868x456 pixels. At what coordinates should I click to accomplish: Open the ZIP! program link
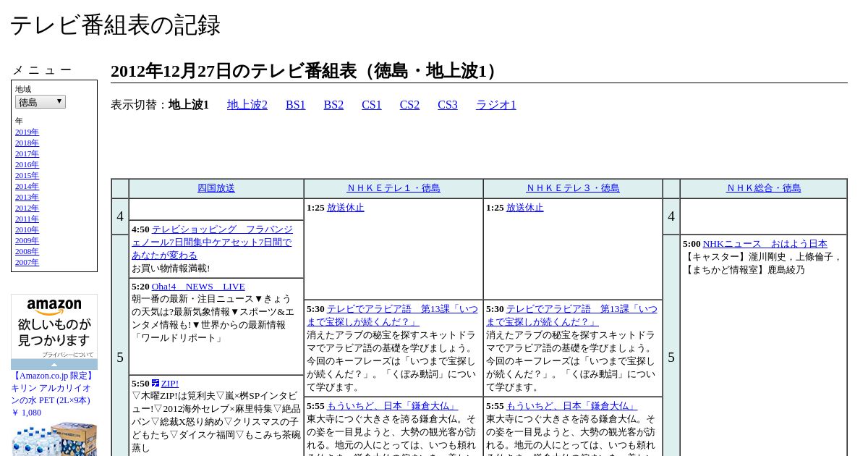point(170,384)
